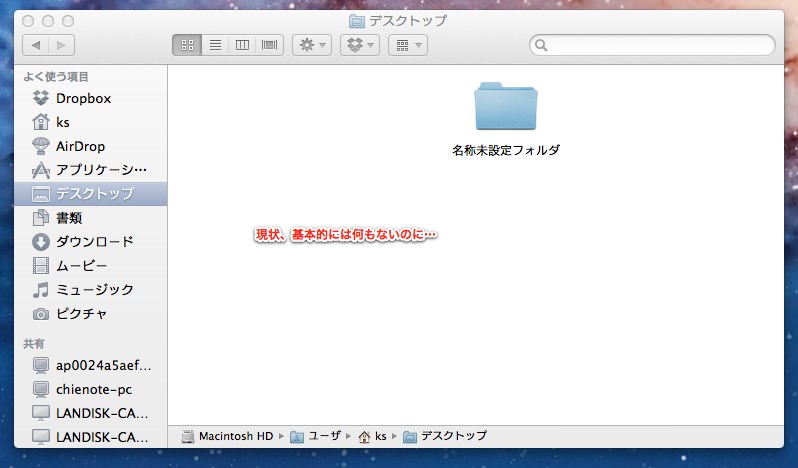This screenshot has width=798, height=468.
Task: Select デスクトップ in the sidebar
Action: pyautogui.click(x=91, y=194)
